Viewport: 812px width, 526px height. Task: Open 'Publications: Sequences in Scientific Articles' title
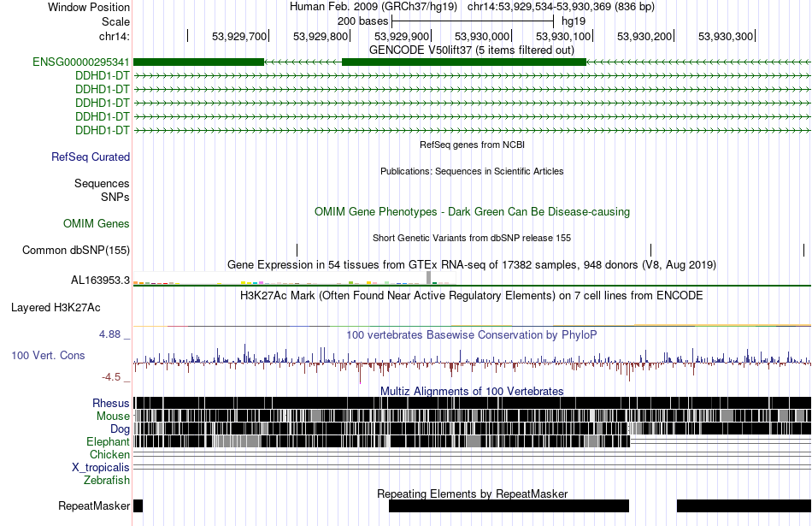click(472, 172)
